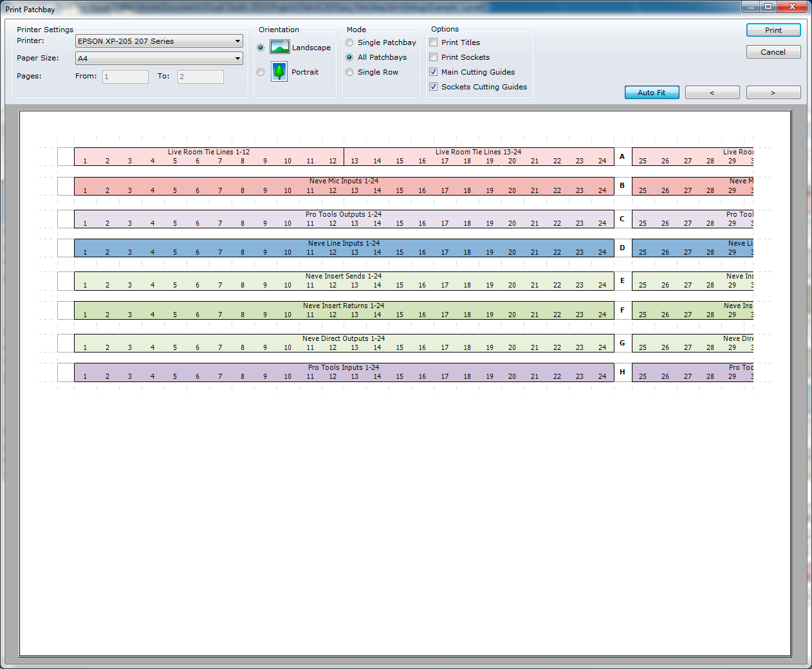Click the Auto Fit button

click(x=651, y=92)
